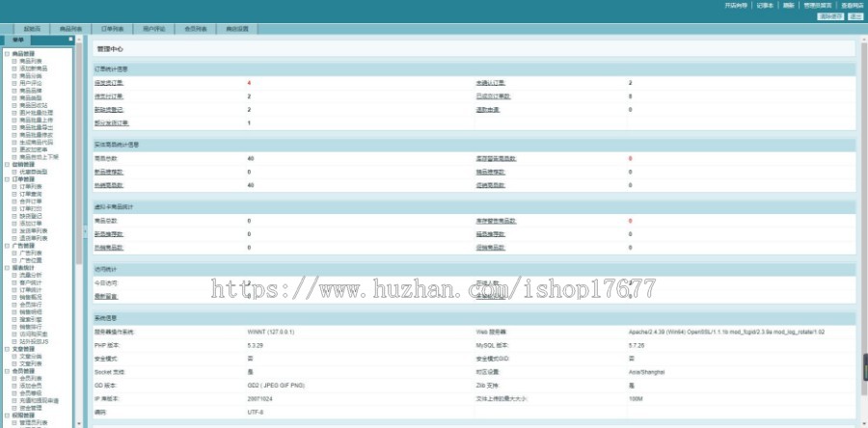Switch to the 起始页 tab
868x428 pixels.
coord(32,29)
